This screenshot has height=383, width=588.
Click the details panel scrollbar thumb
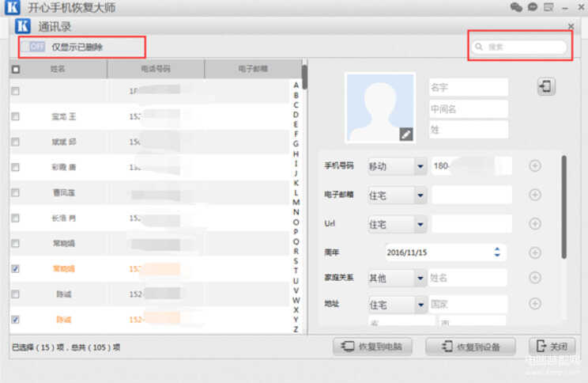click(x=564, y=207)
